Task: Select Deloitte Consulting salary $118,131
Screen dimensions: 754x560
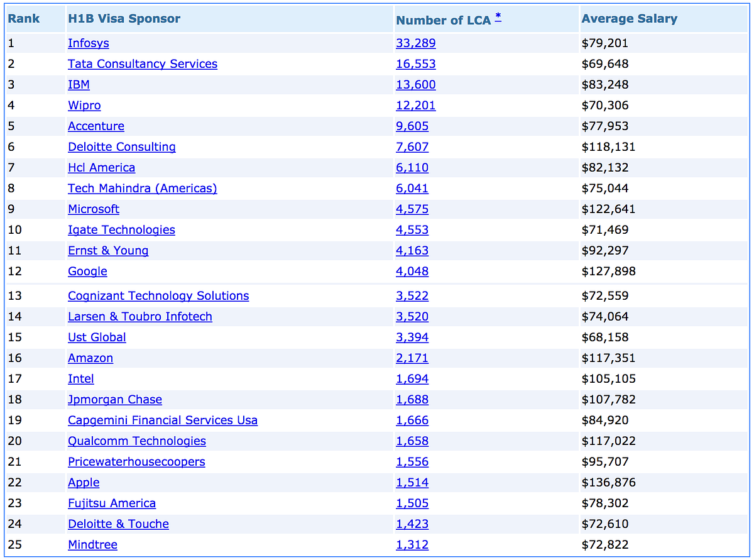Action: click(609, 147)
